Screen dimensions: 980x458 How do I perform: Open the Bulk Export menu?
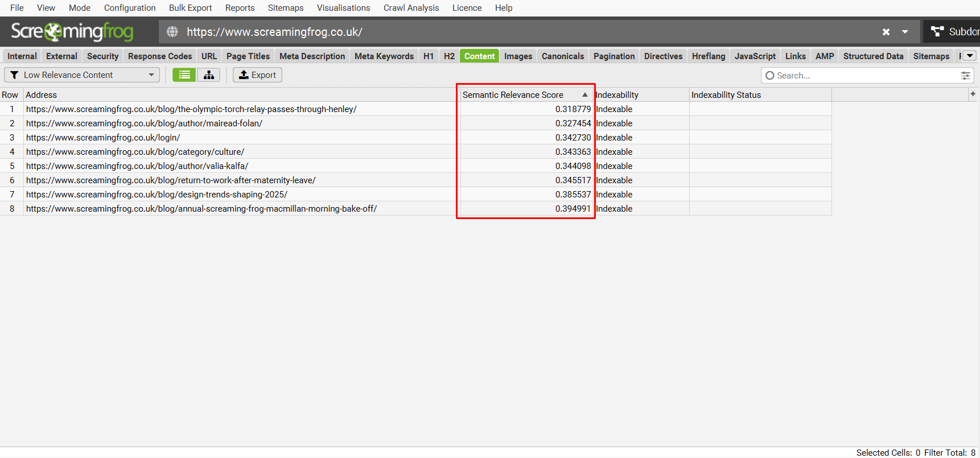190,8
